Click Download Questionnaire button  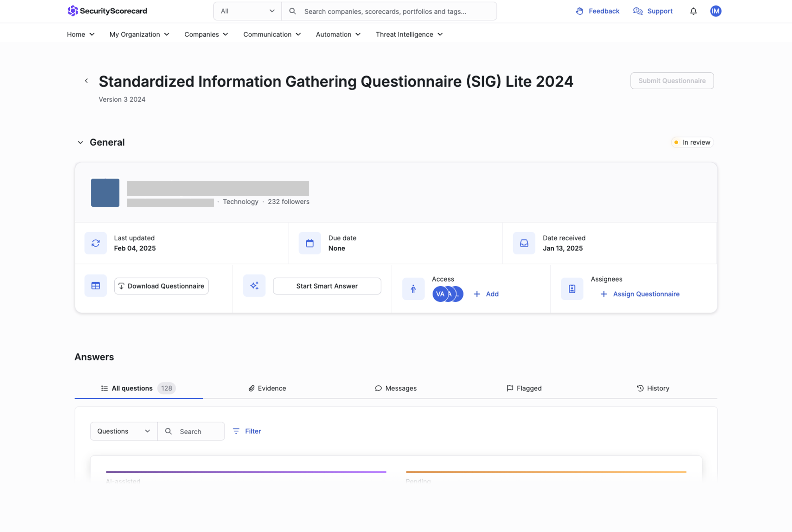161,286
